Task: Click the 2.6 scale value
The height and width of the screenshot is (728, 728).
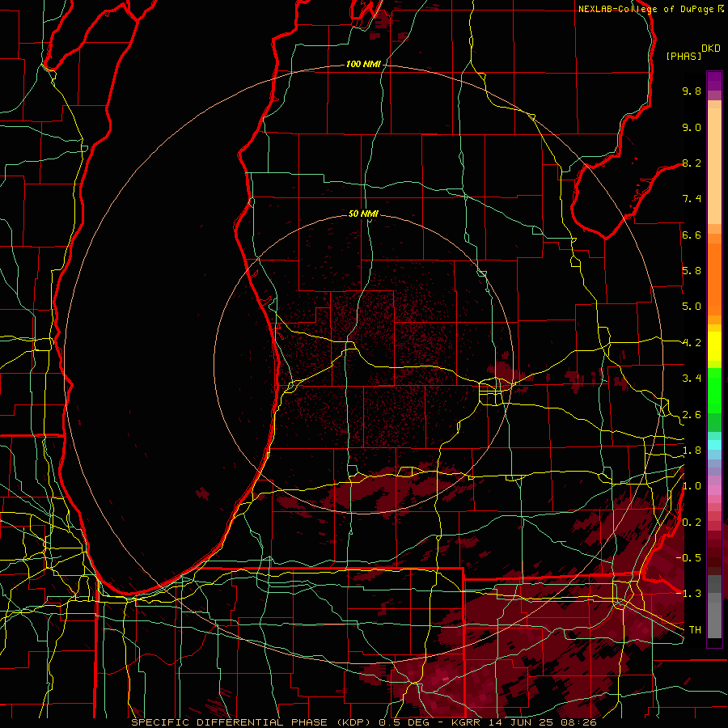Action: point(692,415)
